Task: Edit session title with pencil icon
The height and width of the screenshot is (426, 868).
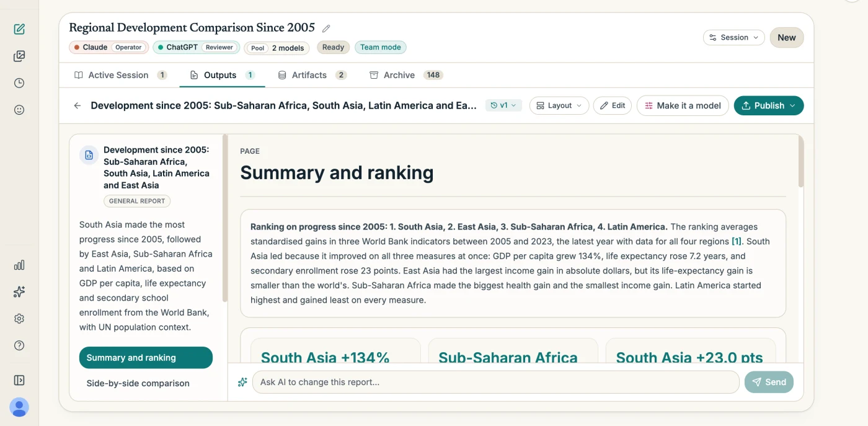Action: point(326,29)
